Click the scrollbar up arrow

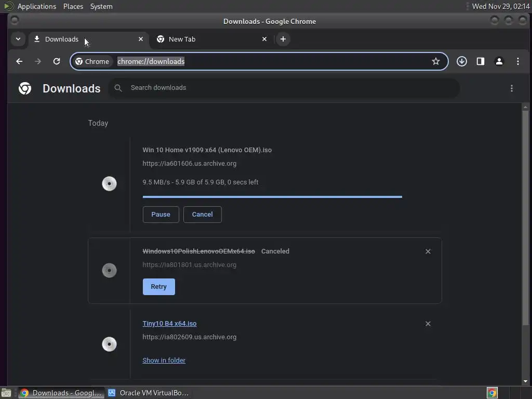(525, 107)
